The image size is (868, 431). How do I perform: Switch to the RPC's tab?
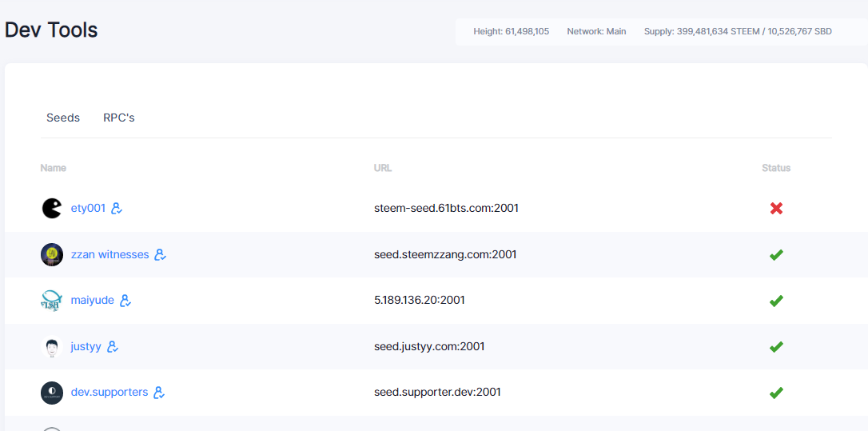pos(119,118)
